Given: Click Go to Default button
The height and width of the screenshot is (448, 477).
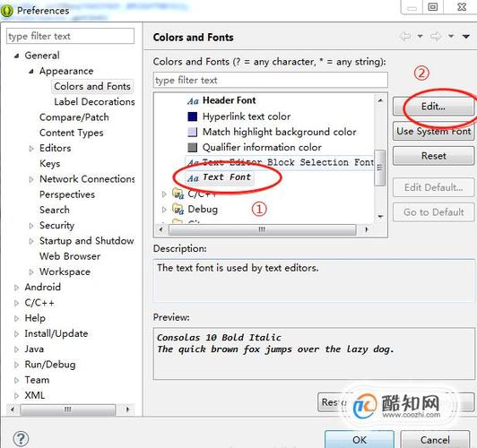Looking at the screenshot, I should (433, 212).
